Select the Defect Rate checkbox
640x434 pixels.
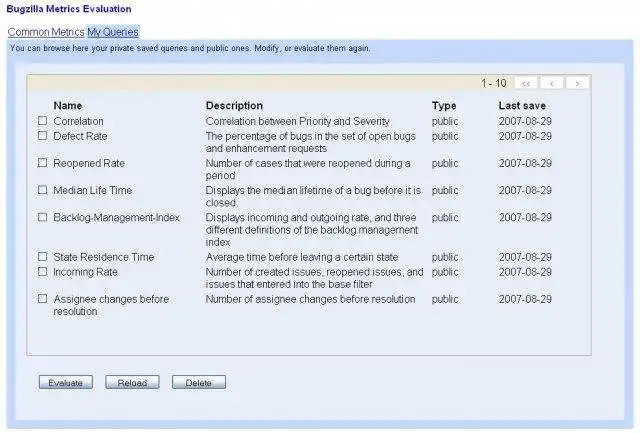(43, 136)
